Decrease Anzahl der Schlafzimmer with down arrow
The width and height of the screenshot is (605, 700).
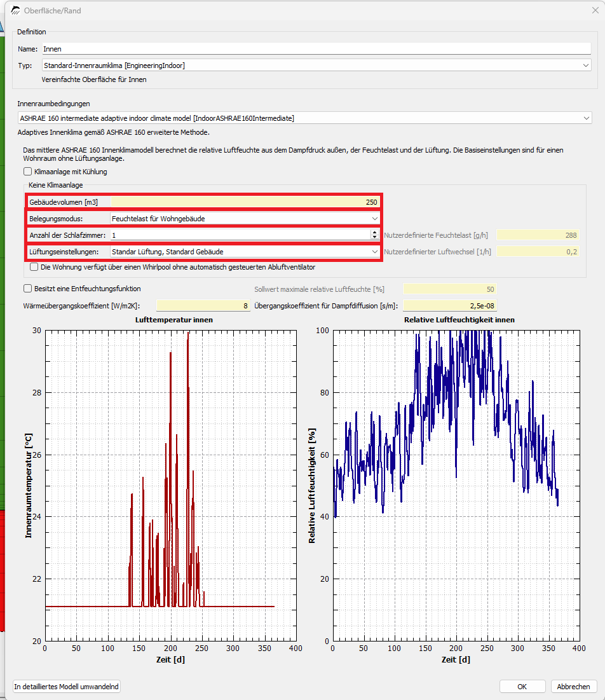pos(374,238)
